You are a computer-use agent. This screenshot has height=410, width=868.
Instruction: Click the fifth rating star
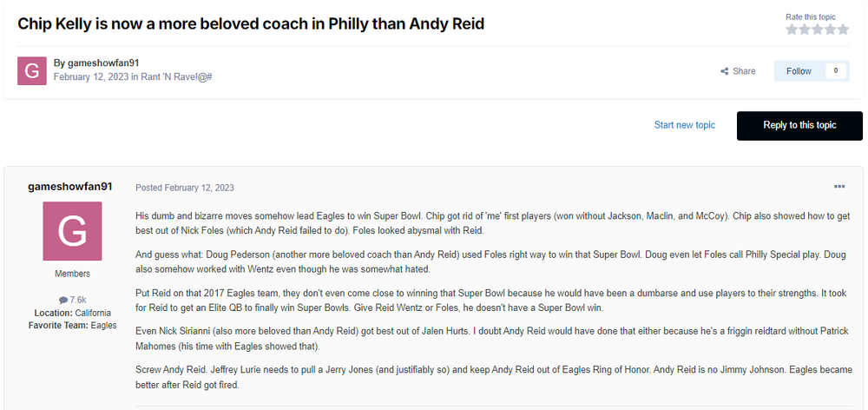coord(842,30)
